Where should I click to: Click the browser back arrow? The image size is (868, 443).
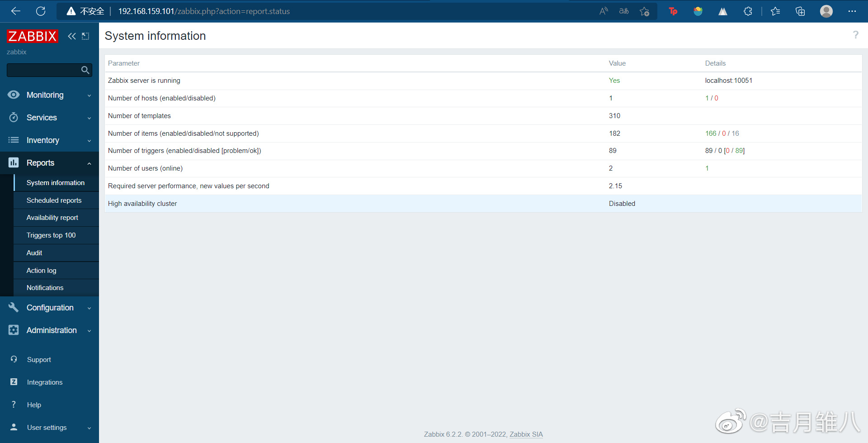pyautogui.click(x=16, y=11)
